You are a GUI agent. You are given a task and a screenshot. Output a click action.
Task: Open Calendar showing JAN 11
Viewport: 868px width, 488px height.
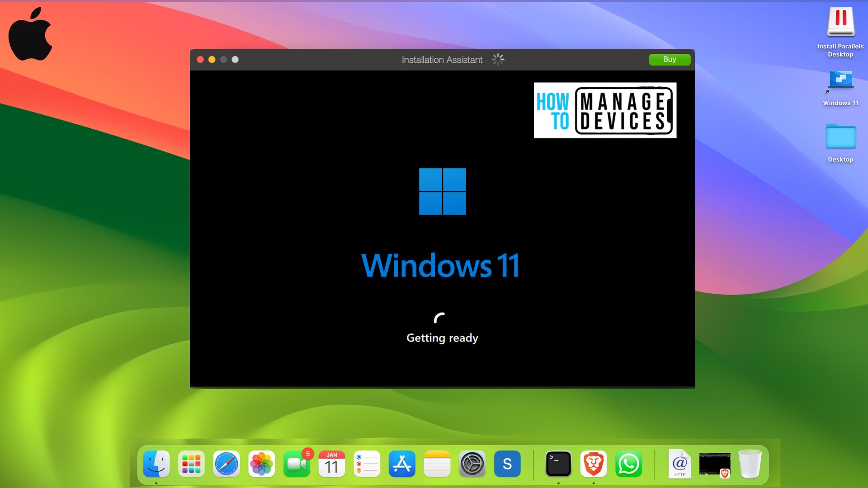tap(332, 464)
